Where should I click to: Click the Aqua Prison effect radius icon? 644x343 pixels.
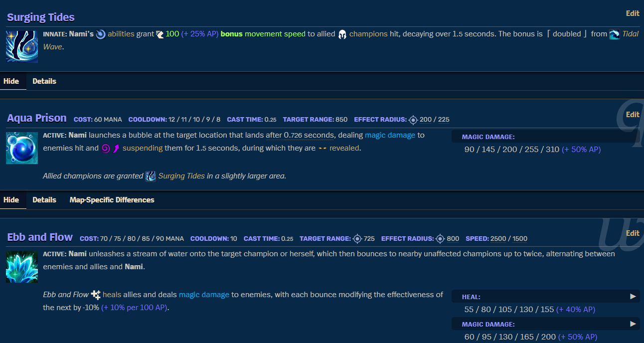click(413, 120)
